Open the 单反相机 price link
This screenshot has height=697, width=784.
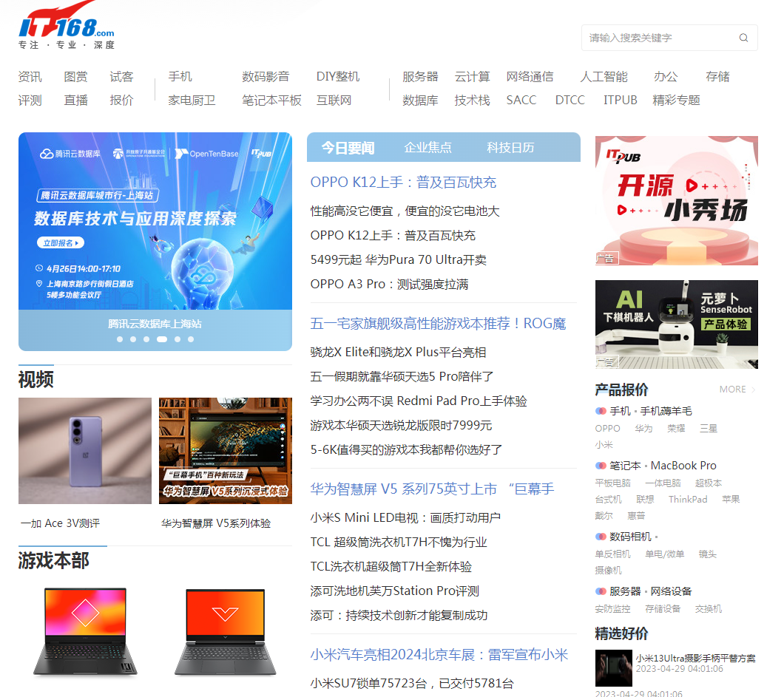[x=612, y=554]
